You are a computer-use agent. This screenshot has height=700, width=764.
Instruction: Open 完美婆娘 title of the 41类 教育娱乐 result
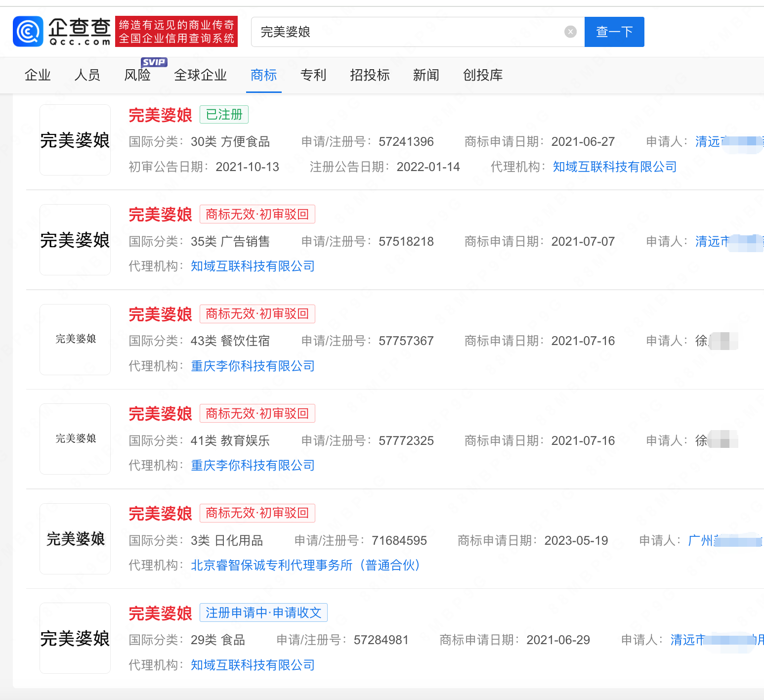160,414
